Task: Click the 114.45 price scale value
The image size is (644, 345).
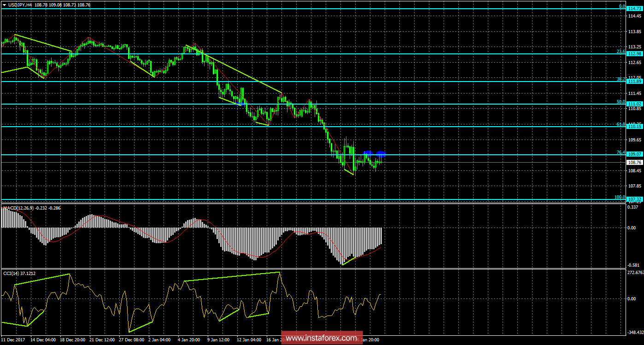Action: coord(634,16)
